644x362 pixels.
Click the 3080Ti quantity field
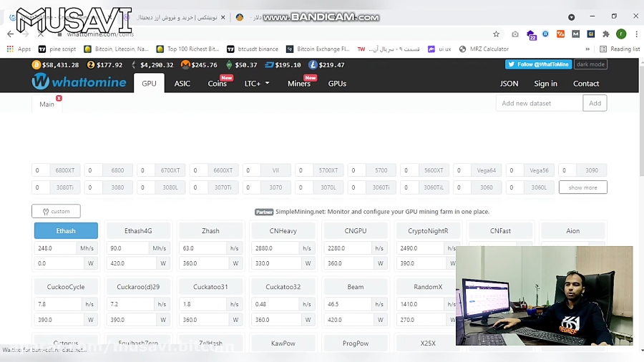41,187
